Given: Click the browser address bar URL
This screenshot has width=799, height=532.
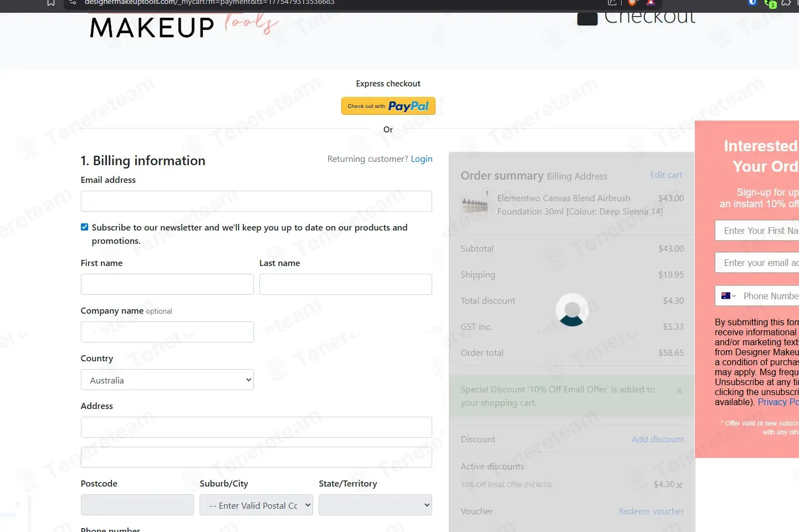Looking at the screenshot, I should click(209, 3).
